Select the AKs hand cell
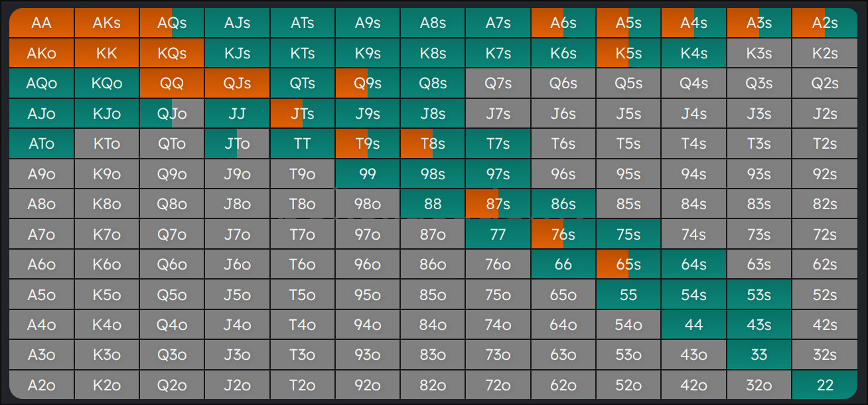The width and height of the screenshot is (868, 405). (107, 23)
